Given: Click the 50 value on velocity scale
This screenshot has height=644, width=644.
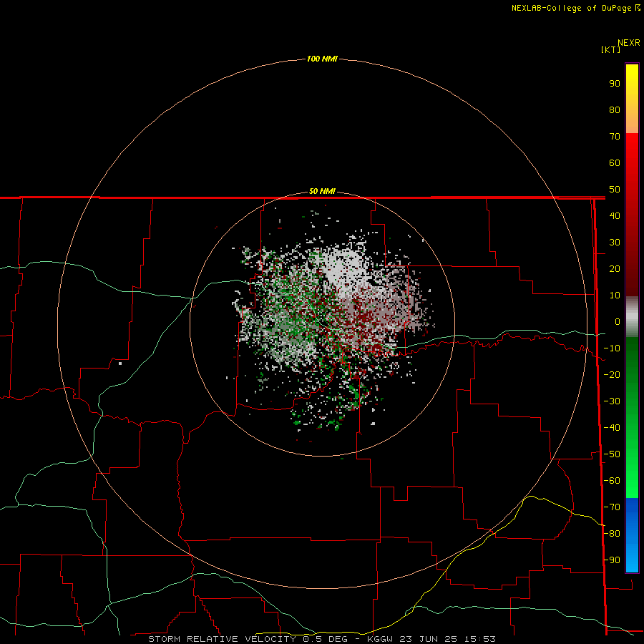Looking at the screenshot, I should 615,190.
